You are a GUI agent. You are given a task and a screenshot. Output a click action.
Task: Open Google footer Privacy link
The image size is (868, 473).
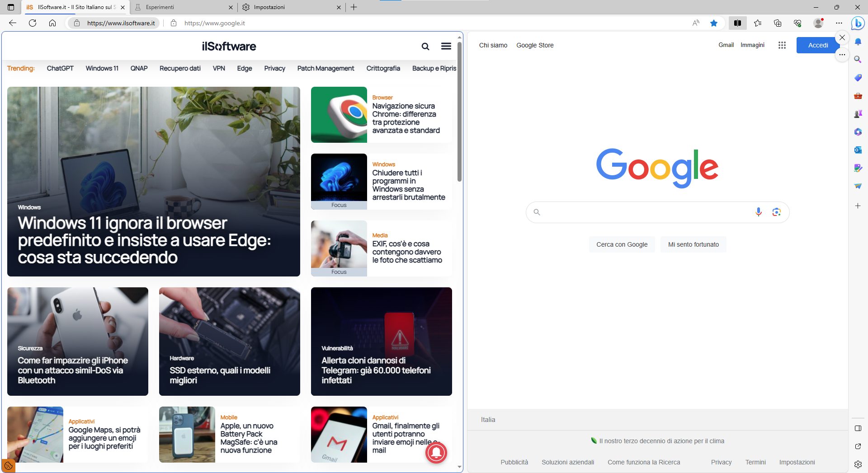(721, 462)
